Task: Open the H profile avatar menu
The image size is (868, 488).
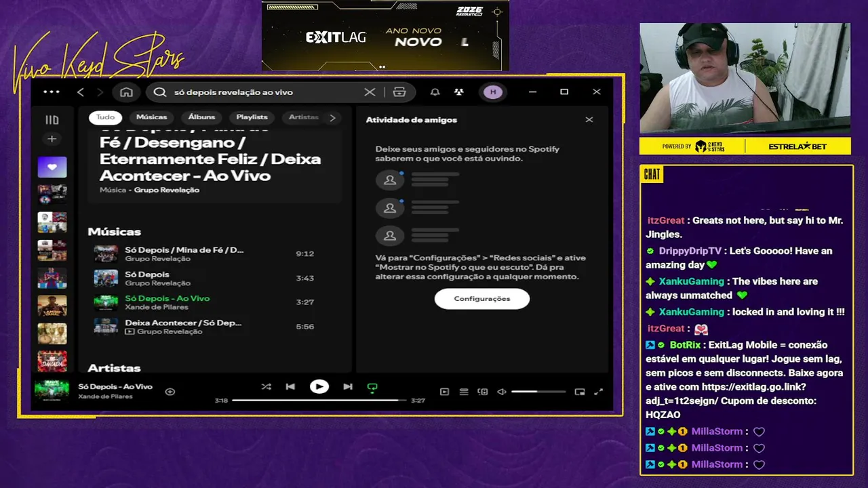Action: [493, 92]
